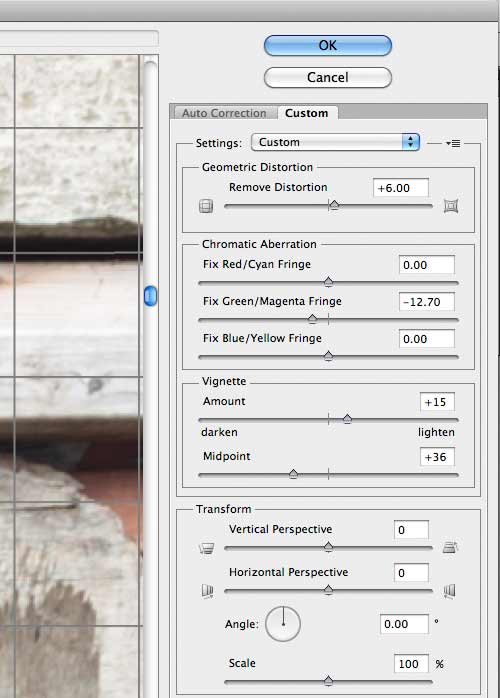Click the Vignette Amount value field
500x698 pixels.
[x=437, y=402]
